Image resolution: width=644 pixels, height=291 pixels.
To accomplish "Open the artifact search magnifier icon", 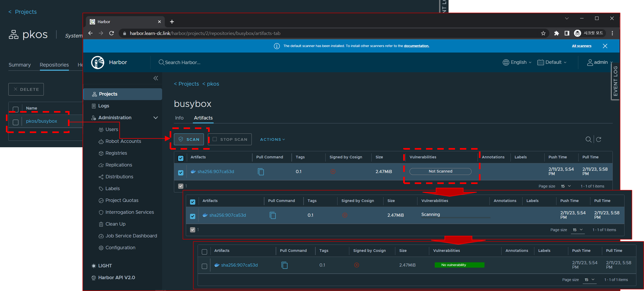I will pyautogui.click(x=588, y=139).
